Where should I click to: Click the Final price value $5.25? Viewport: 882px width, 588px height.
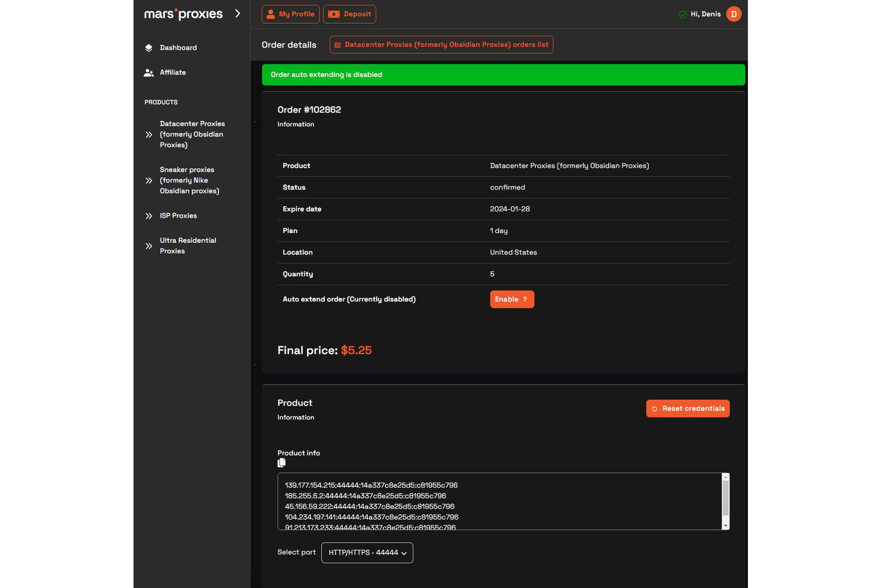pos(356,350)
